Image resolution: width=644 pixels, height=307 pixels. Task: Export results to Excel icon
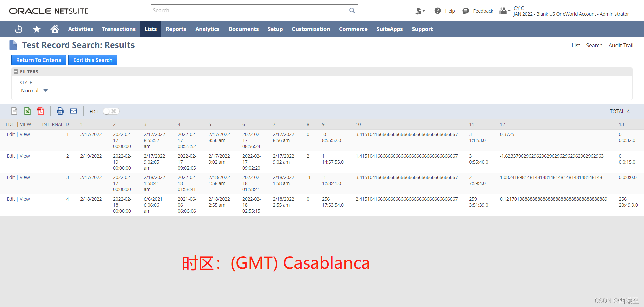[28, 111]
